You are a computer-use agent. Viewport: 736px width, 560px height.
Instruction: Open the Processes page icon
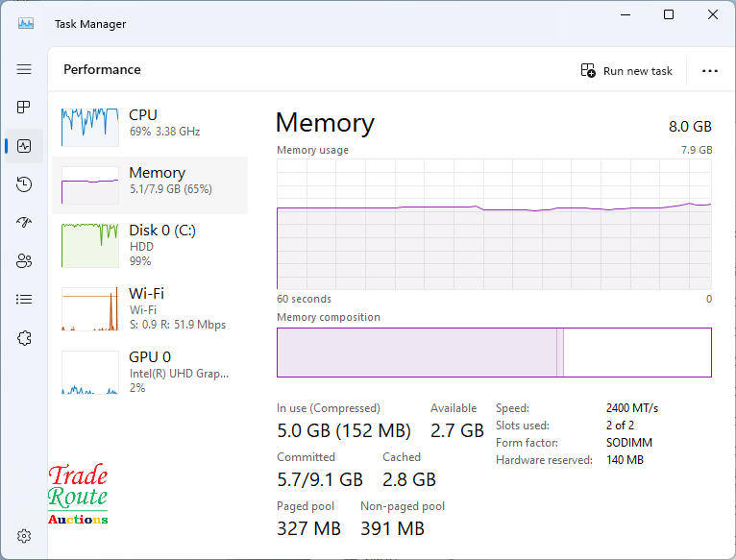(x=24, y=108)
